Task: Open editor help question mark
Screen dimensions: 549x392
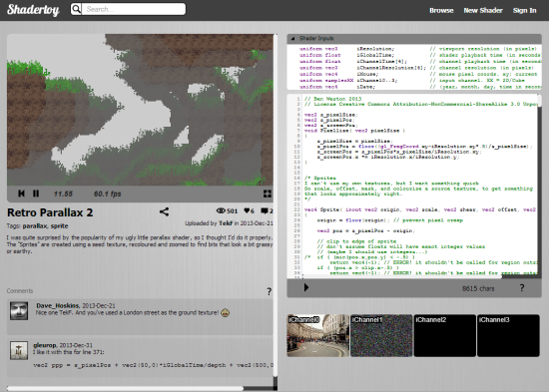Action: 522,287
